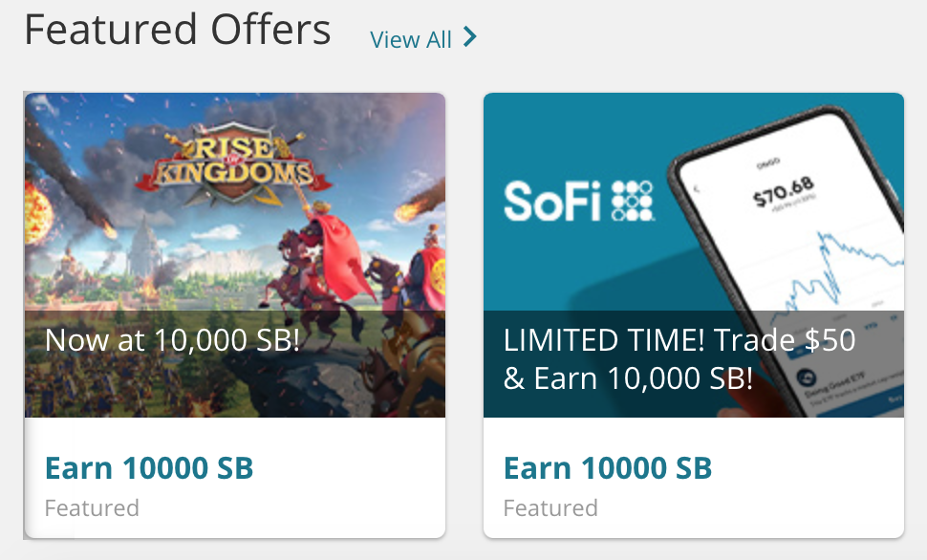Open the View All chevron arrow
Viewport: 927px width, 560px height.
point(469,39)
